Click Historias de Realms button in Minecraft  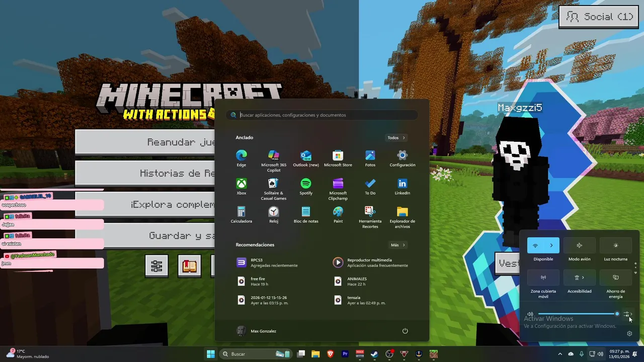click(x=145, y=173)
